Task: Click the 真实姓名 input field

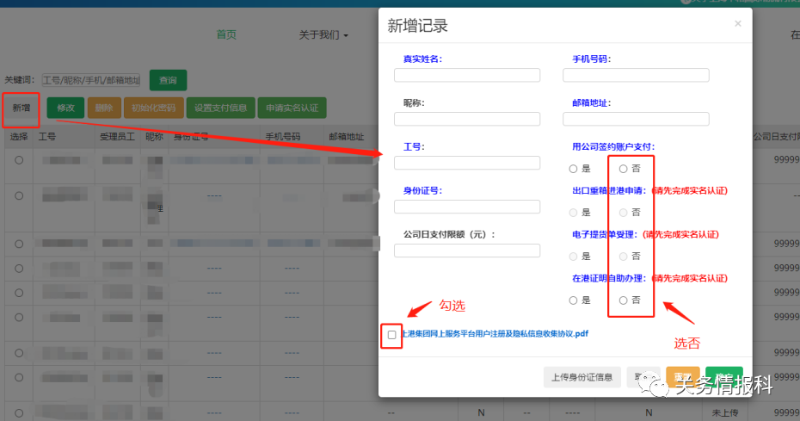Action: (467, 75)
